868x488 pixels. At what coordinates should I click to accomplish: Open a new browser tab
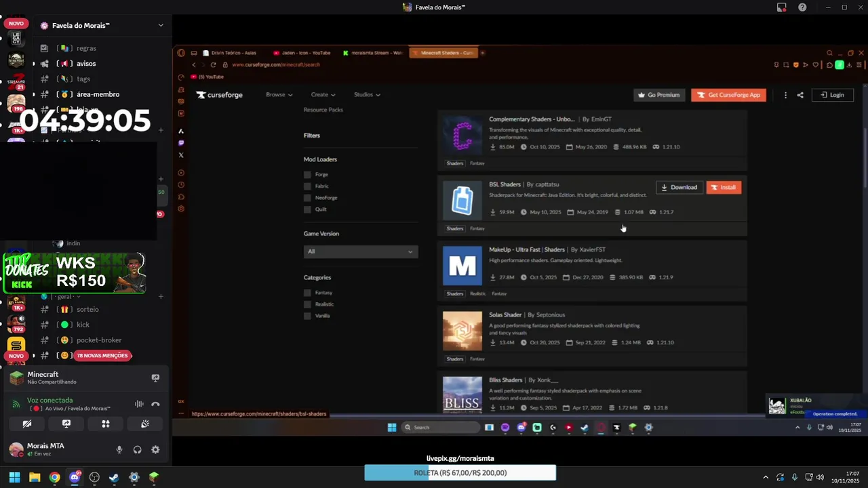pyautogui.click(x=483, y=53)
